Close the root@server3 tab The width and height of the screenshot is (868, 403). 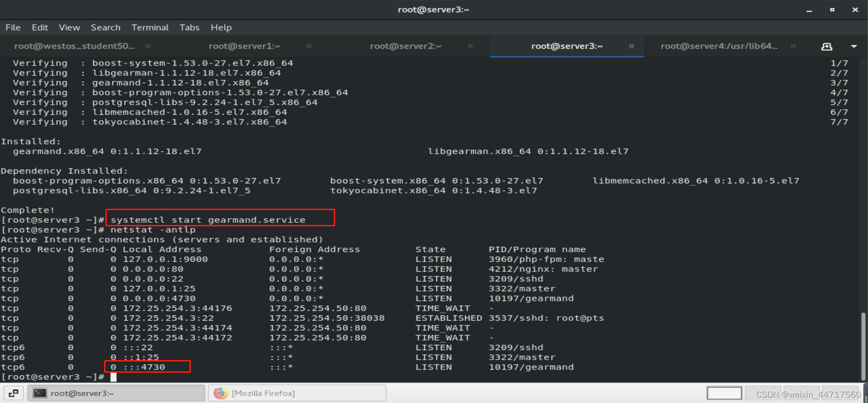point(631,46)
